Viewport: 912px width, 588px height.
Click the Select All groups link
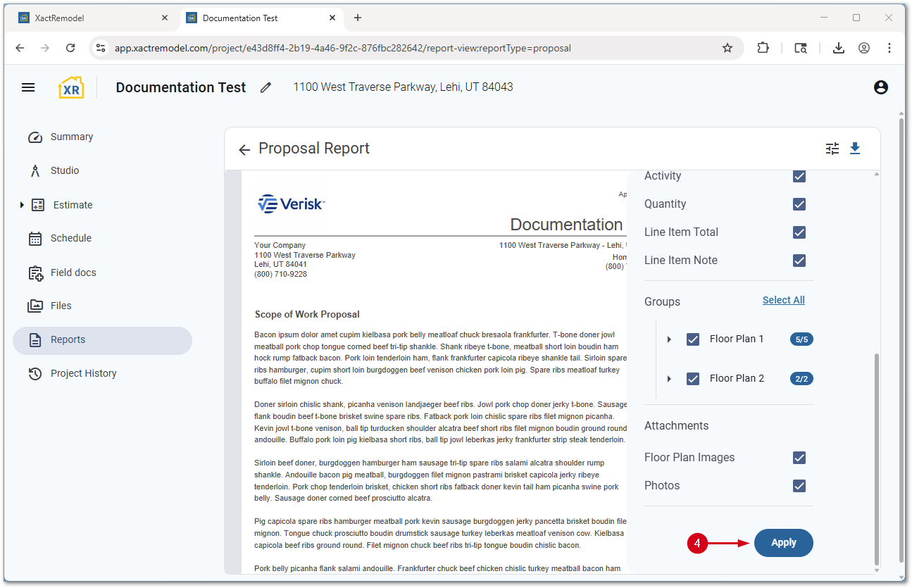click(x=783, y=300)
